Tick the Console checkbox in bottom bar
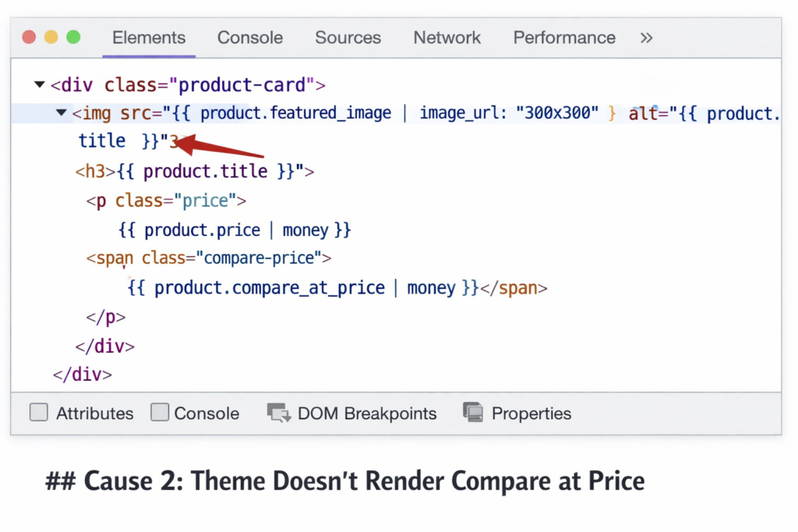The image size is (798, 532). click(x=160, y=413)
